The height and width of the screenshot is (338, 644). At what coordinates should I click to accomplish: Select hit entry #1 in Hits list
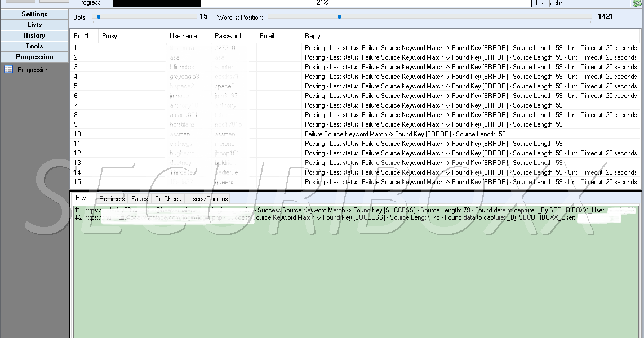coord(356,210)
